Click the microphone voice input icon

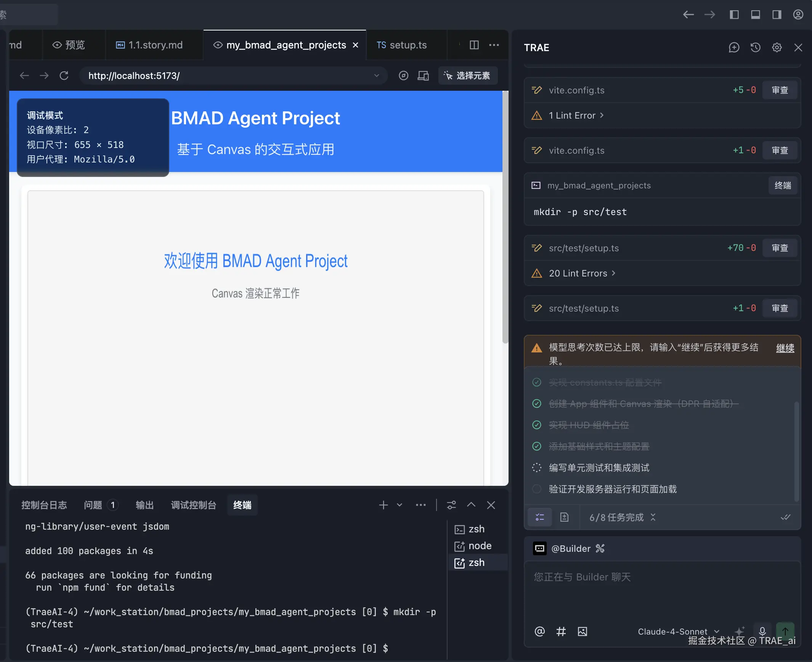tap(762, 631)
